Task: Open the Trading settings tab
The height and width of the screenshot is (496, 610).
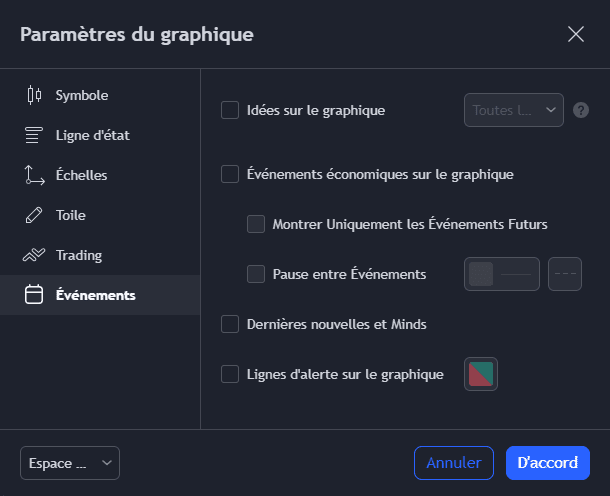Action: click(x=79, y=255)
